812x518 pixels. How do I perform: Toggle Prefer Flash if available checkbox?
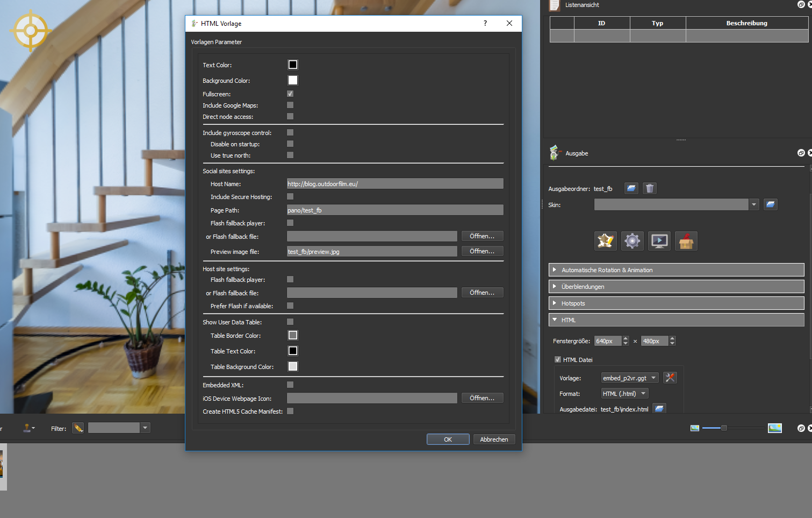290,306
